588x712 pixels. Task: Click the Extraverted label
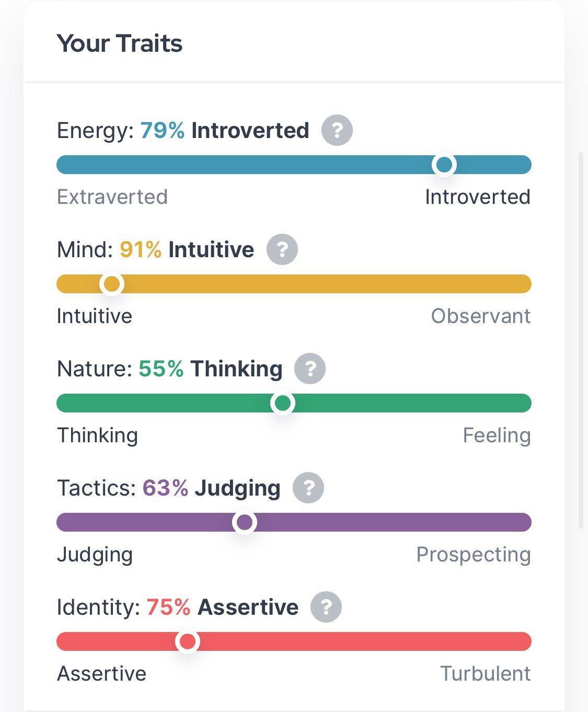click(x=112, y=197)
